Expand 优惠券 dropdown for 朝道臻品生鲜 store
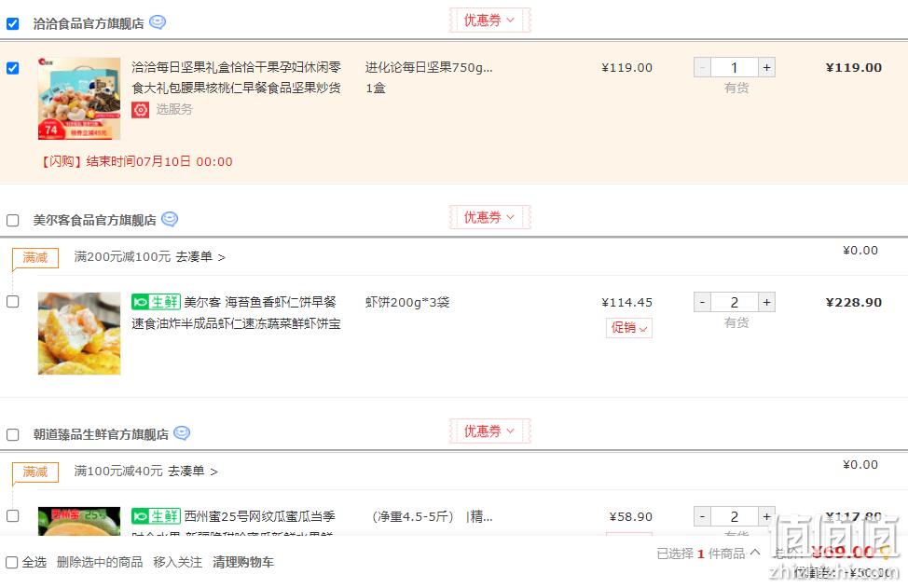Image resolution: width=908 pixels, height=588 pixels. pyautogui.click(x=490, y=431)
